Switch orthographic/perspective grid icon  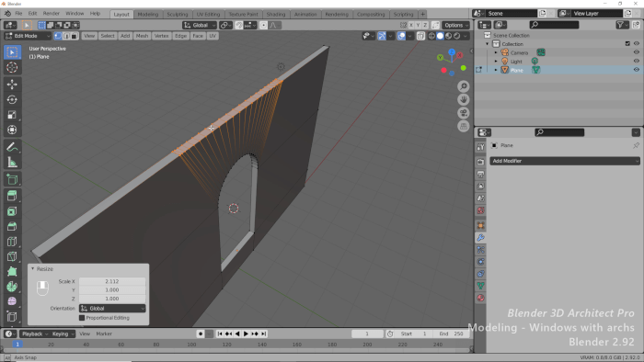click(464, 126)
